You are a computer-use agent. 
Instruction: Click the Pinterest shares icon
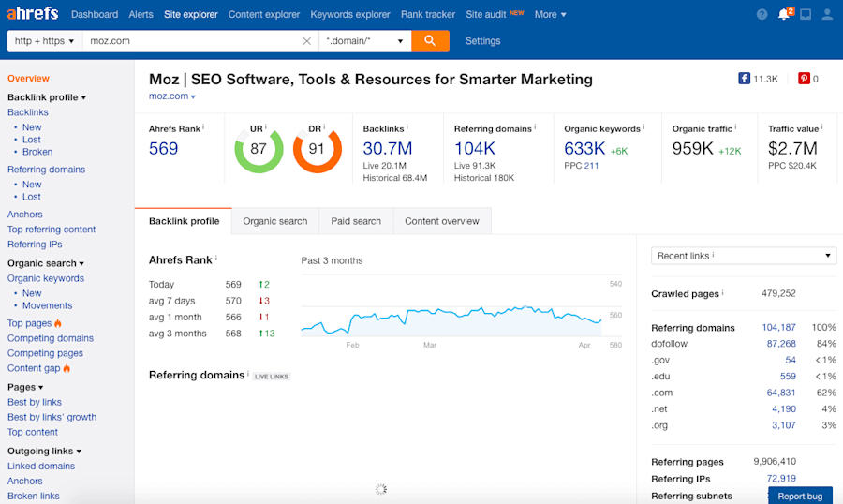[x=804, y=79]
